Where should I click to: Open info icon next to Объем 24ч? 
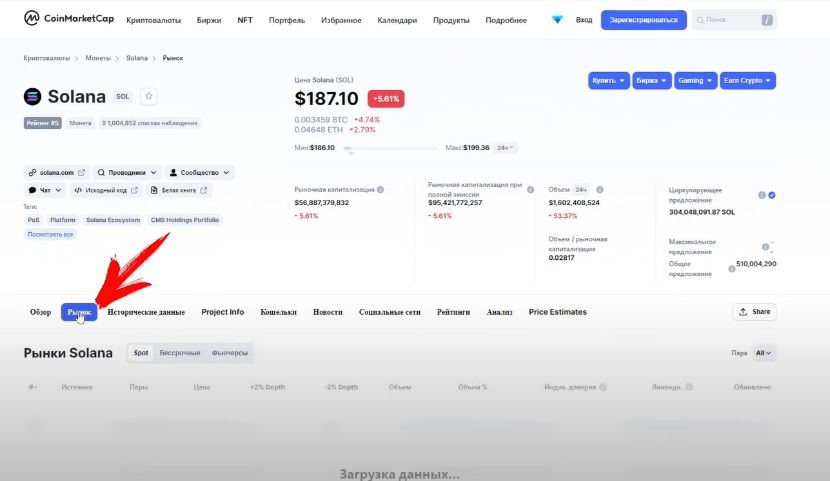click(600, 189)
